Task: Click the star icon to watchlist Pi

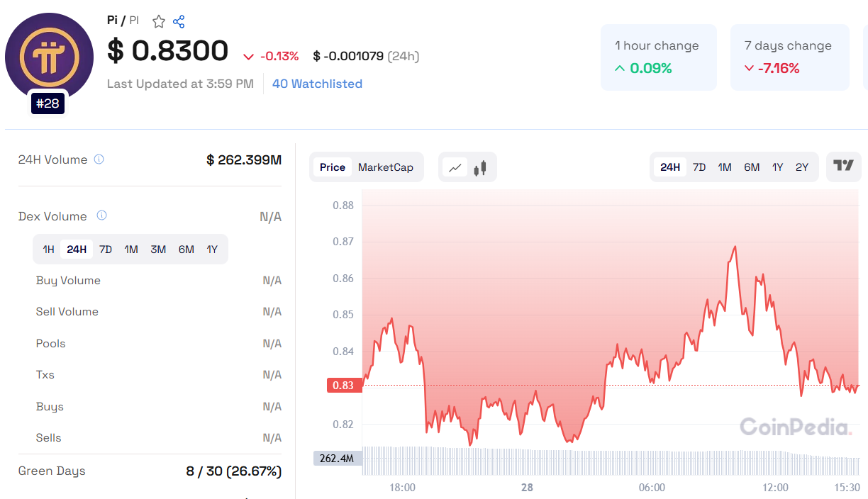Action: (x=158, y=21)
